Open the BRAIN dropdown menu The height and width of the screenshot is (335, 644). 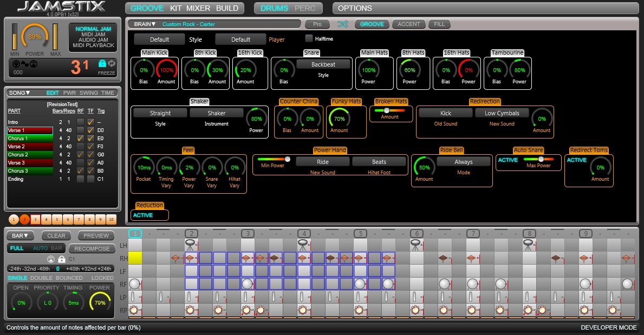click(144, 24)
